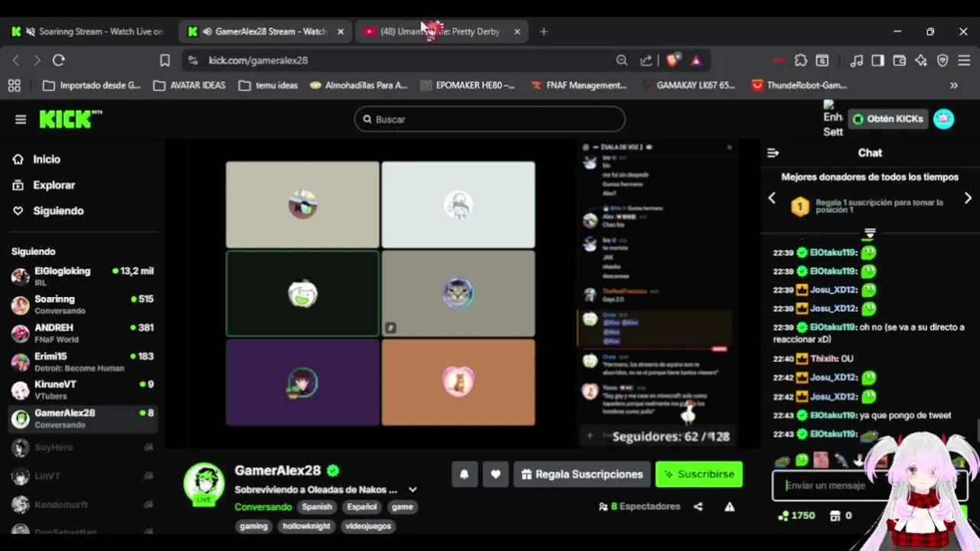
Task: Click Regala Suscripciones button
Action: (582, 474)
